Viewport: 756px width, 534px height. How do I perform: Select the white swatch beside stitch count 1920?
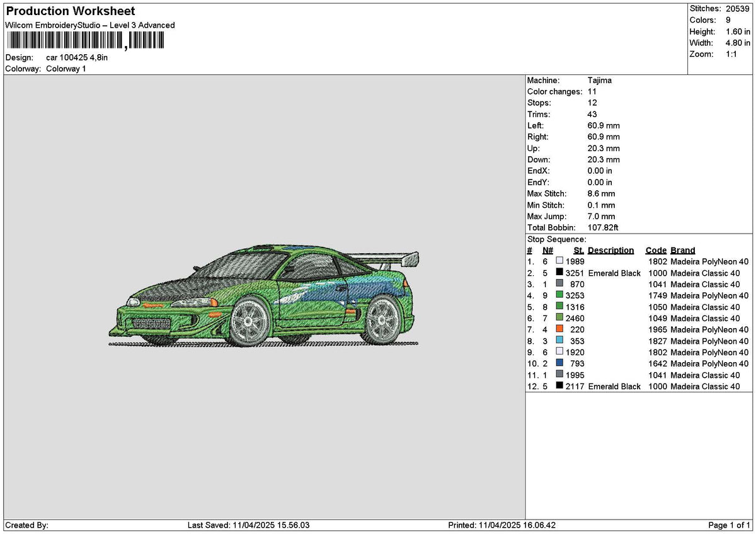tap(559, 352)
